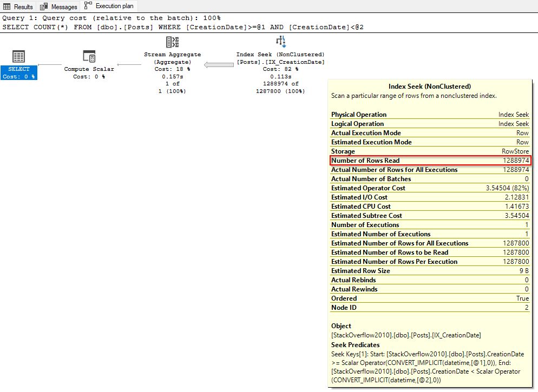Select the SELECT operator icon
The height and width of the screenshot is (392, 538).
[18, 56]
